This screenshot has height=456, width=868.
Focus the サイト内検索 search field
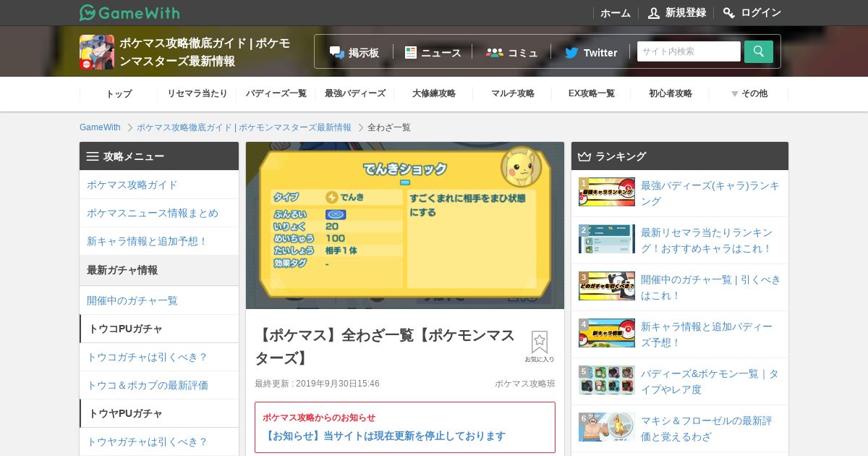[x=689, y=51]
